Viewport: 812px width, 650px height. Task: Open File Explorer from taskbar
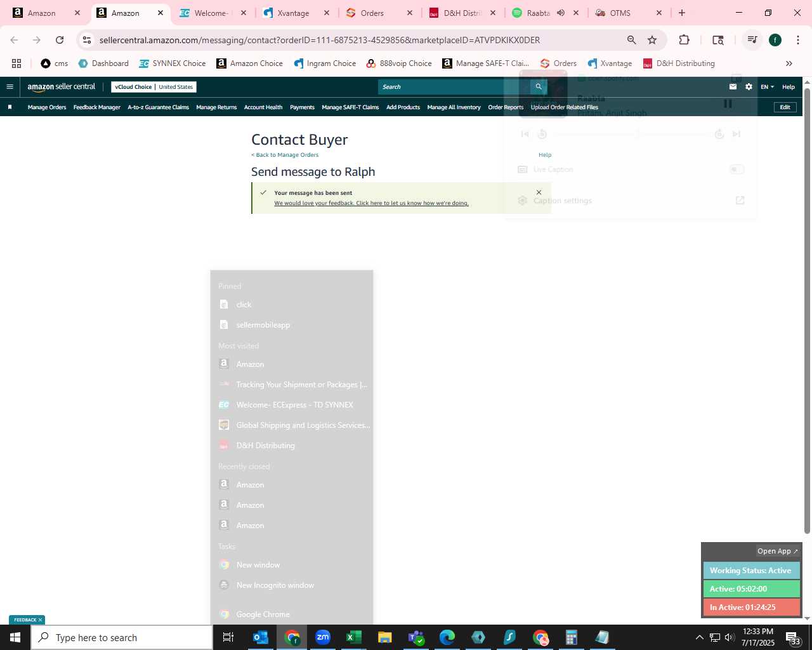tap(385, 637)
